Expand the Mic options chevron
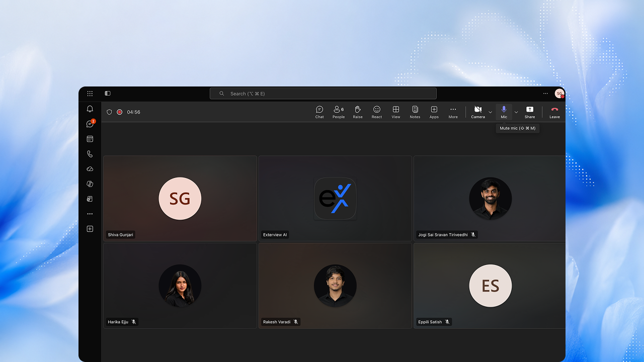This screenshot has height=362, width=644. tap(516, 112)
